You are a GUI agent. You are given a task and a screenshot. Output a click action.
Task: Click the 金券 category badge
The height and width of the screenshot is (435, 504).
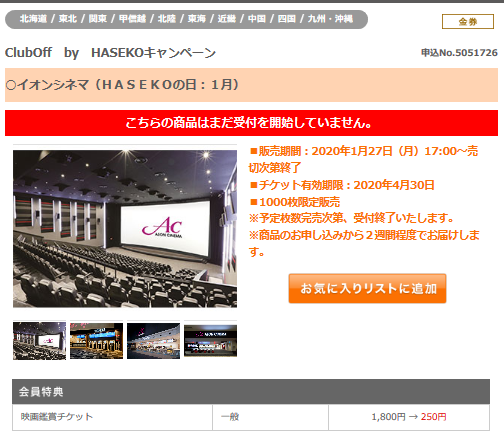point(468,22)
